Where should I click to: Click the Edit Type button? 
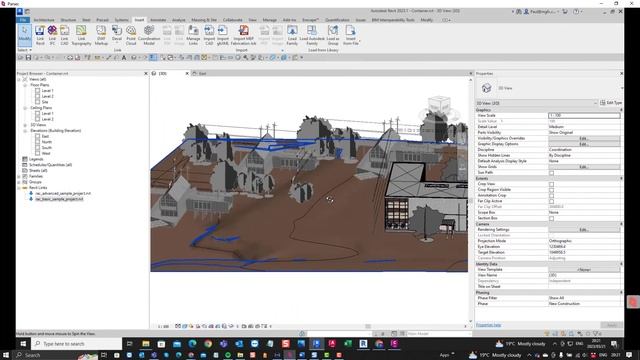tap(611, 103)
